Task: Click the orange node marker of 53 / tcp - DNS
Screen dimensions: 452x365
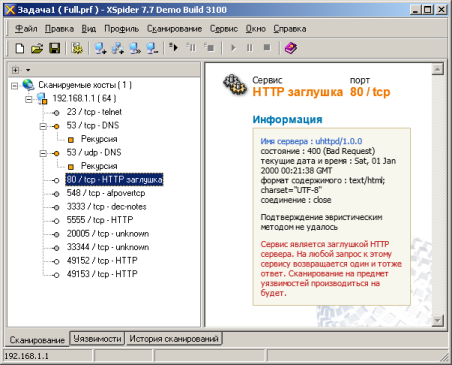Action: (x=56, y=126)
